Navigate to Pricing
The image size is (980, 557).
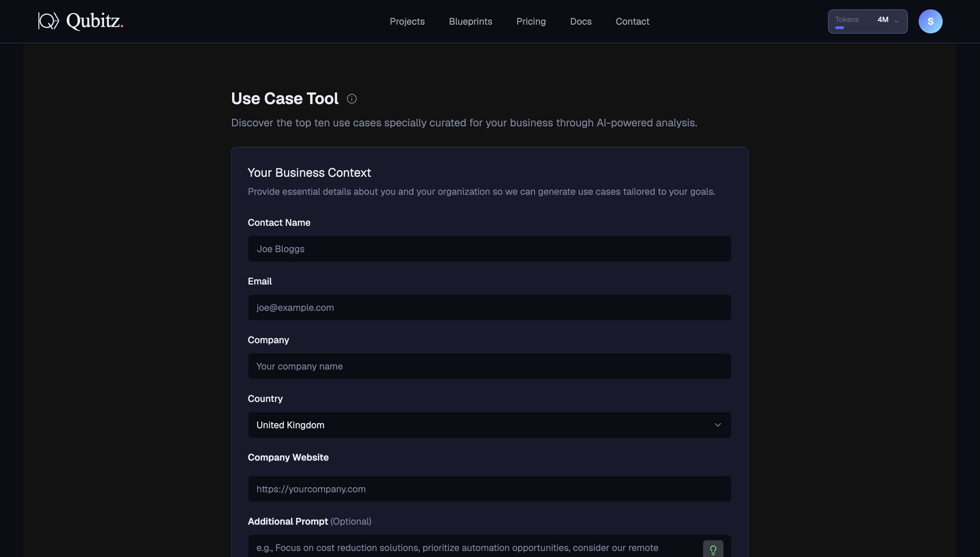(531, 21)
